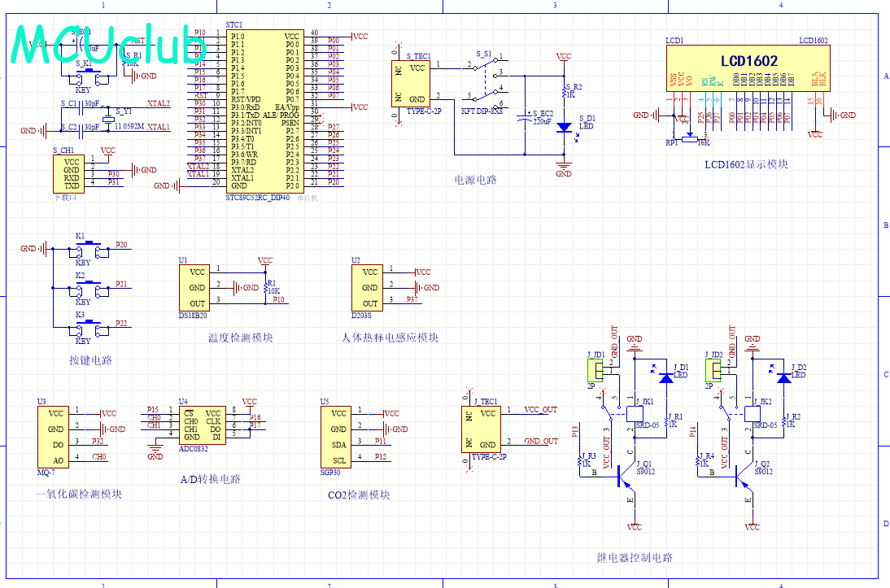This screenshot has height=588, width=890.
Task: Click the 11.0592M crystal value text
Action: click(x=129, y=126)
